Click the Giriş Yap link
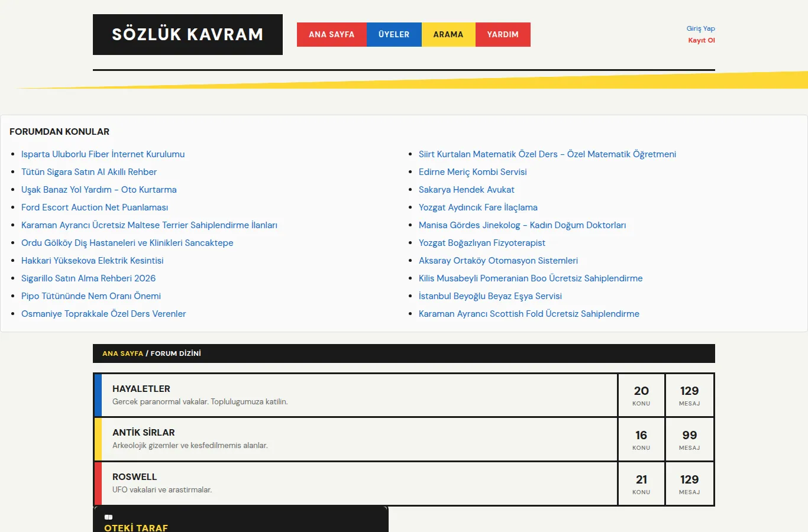The image size is (808, 532). click(701, 28)
